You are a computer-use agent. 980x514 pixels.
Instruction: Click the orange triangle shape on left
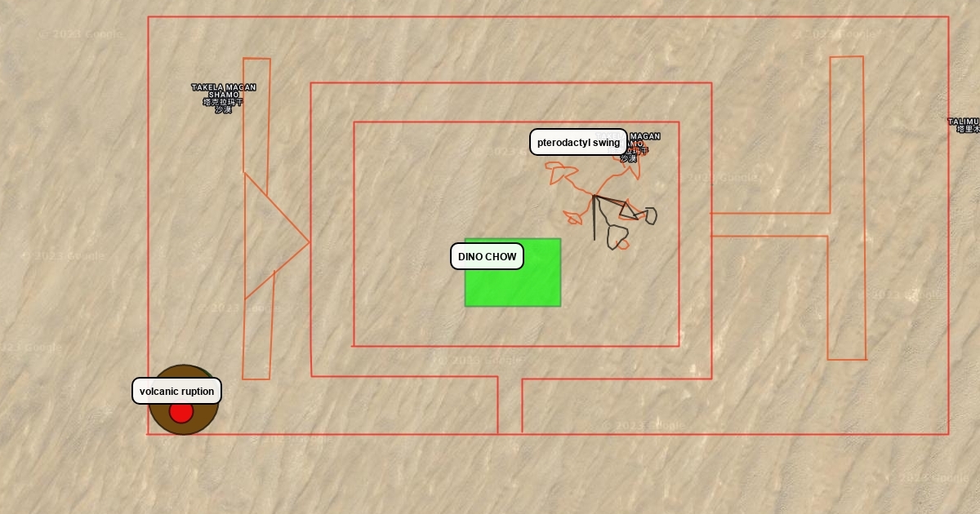coord(269,239)
